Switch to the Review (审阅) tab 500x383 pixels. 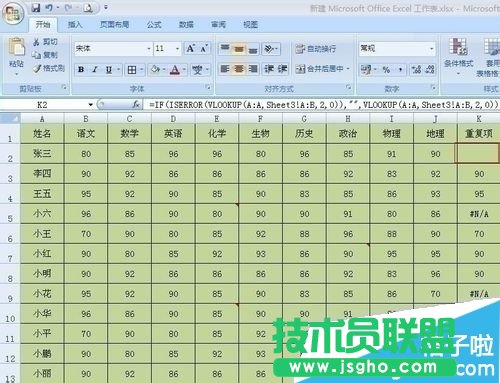click(218, 24)
